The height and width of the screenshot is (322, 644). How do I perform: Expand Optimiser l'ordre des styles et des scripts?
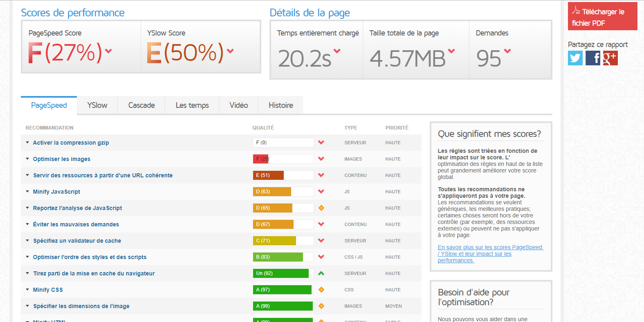point(27,257)
